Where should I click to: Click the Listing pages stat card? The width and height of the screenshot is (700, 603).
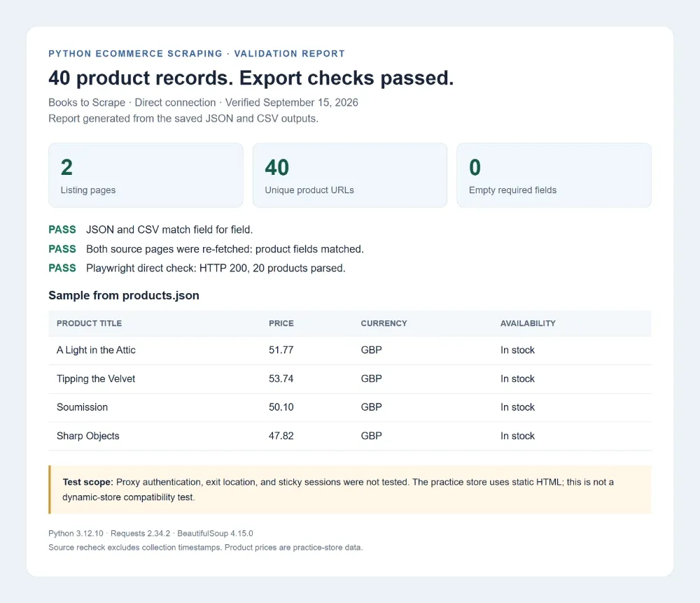point(146,176)
